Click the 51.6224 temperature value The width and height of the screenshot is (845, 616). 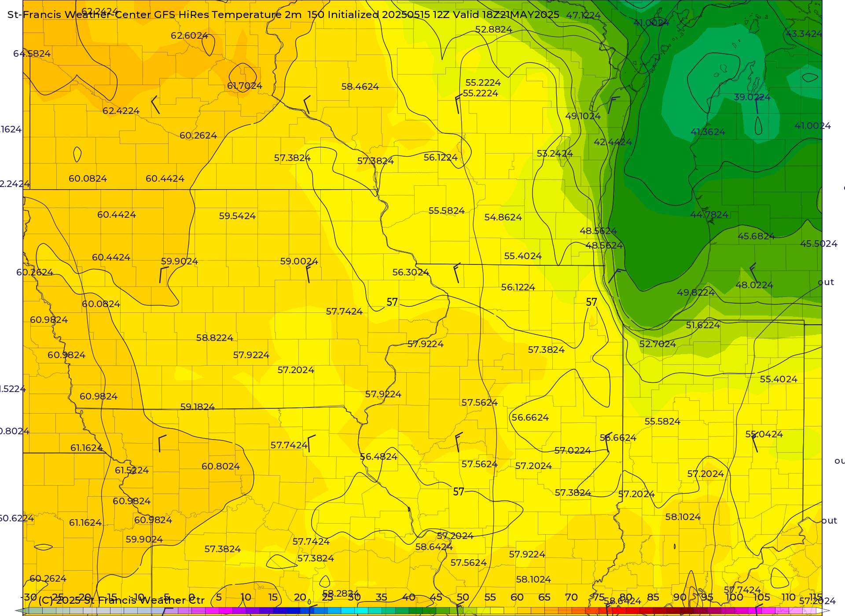pos(703,325)
